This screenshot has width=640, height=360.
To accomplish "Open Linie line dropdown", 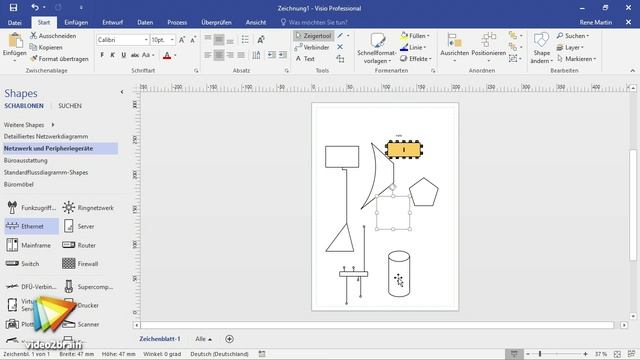I will (413, 47).
